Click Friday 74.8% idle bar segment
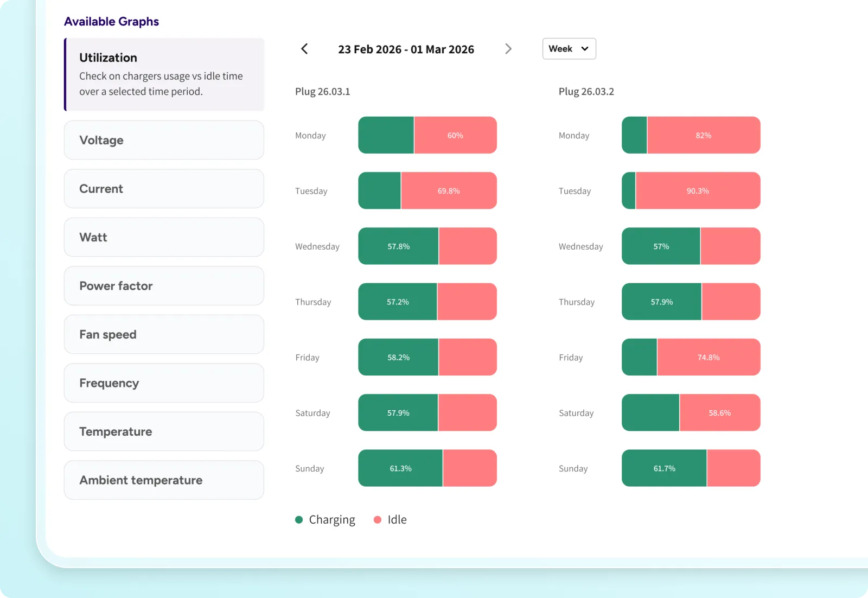Image resolution: width=868 pixels, height=598 pixels. click(x=709, y=358)
